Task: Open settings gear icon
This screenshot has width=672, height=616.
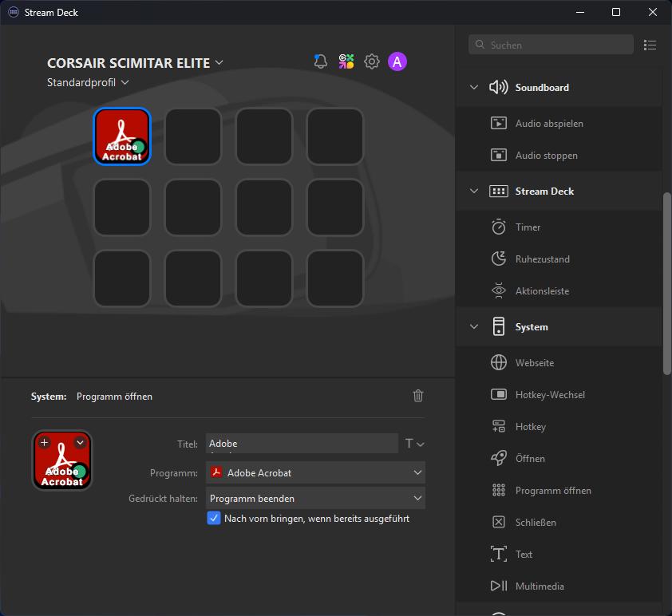Action: 371,61
